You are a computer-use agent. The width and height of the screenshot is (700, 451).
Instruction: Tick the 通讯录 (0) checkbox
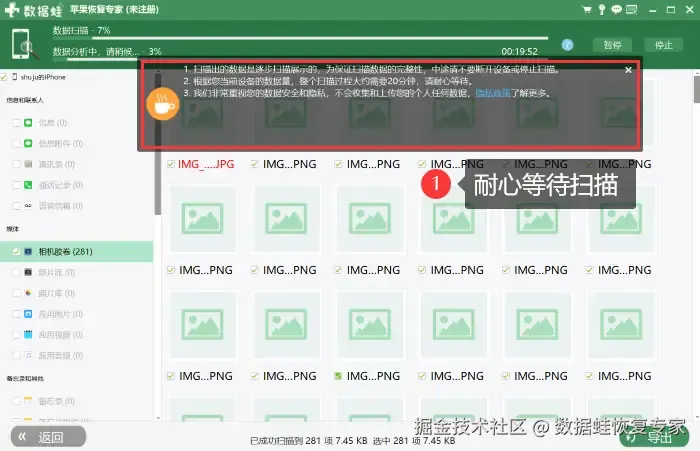[16, 164]
